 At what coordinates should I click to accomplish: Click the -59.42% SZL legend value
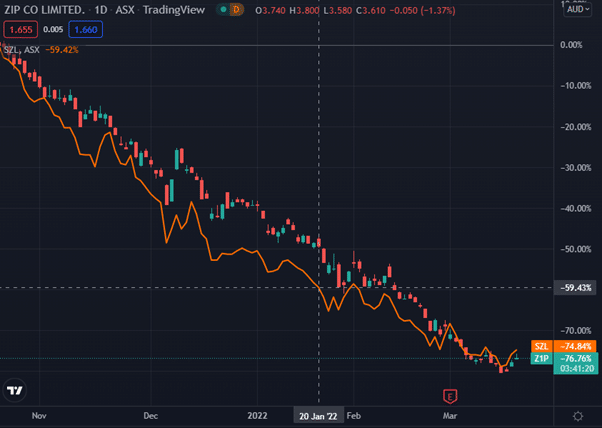pyautogui.click(x=62, y=50)
